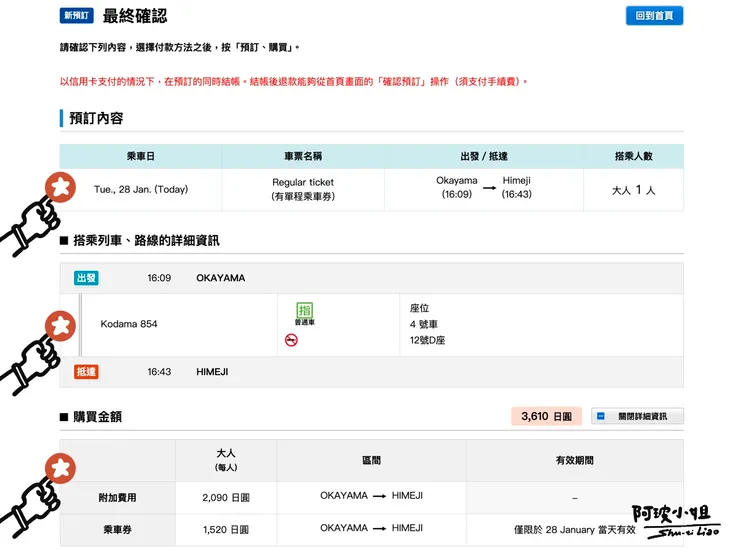Click the 16:09 departure time in details
This screenshot has width=740, height=555.
click(159, 278)
